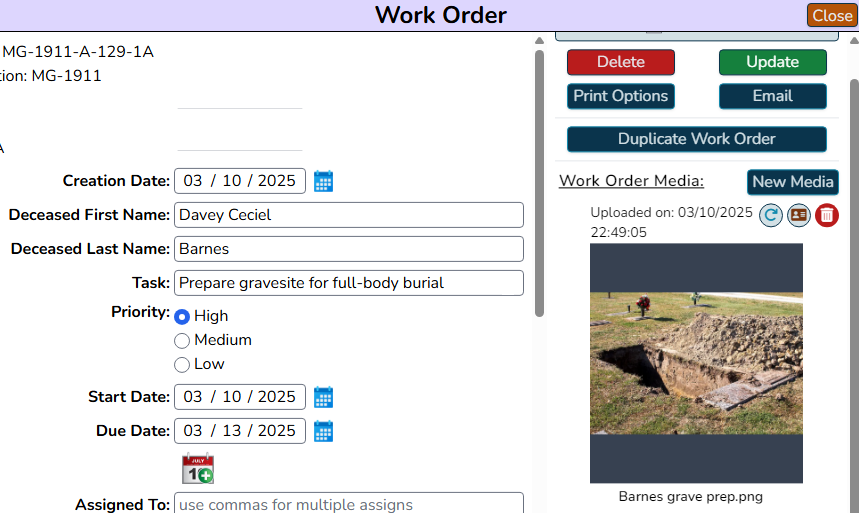Close the Work Order dialog
Image resolution: width=859 pixels, height=513 pixels.
pyautogui.click(x=832, y=15)
